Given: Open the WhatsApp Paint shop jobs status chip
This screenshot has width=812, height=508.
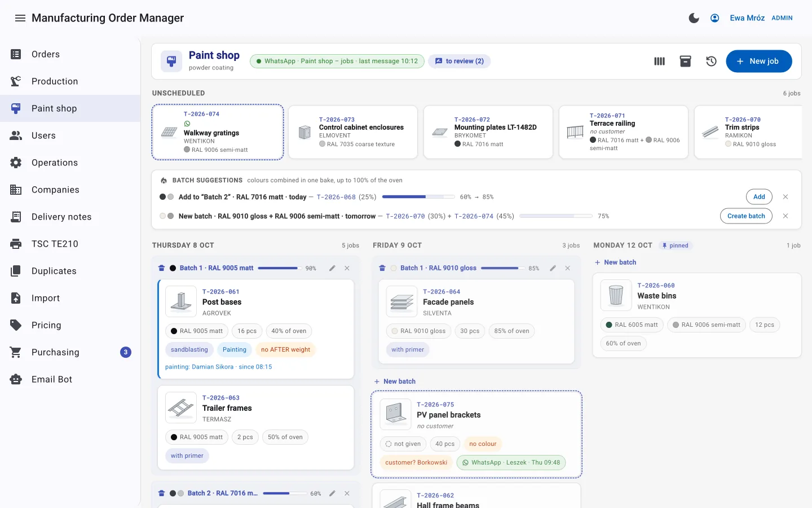Looking at the screenshot, I should coord(337,61).
